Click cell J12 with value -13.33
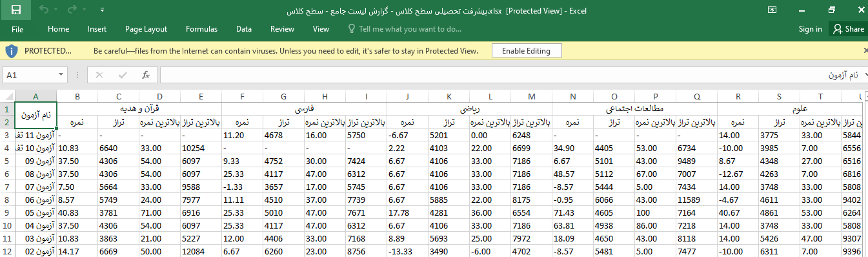The height and width of the screenshot is (257, 868). pyautogui.click(x=407, y=251)
